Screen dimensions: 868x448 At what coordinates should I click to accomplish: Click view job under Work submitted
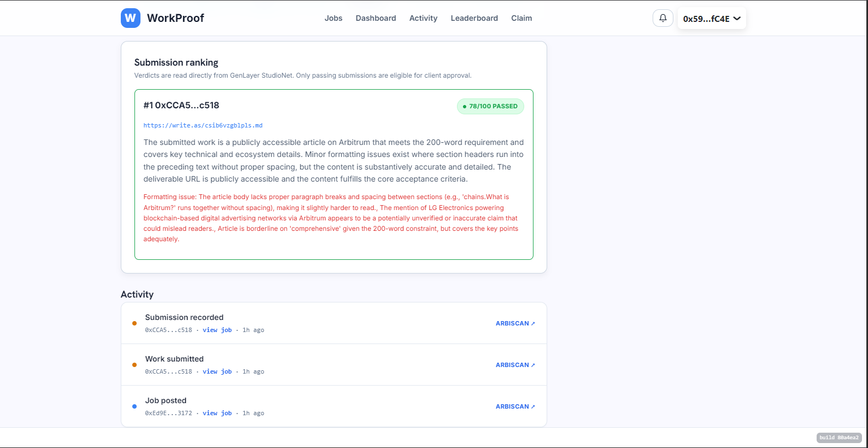click(217, 371)
